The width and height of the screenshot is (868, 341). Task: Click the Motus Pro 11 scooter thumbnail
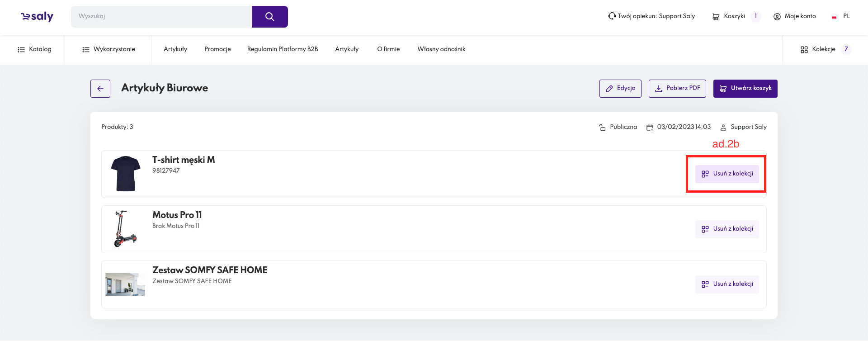coord(125,229)
